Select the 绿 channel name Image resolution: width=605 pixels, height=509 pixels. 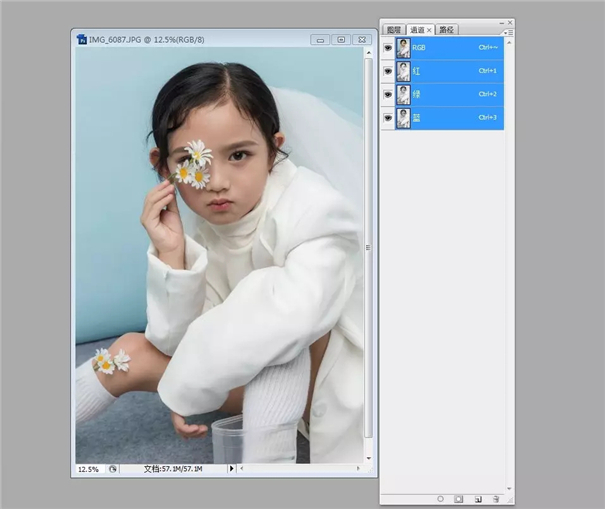[416, 95]
